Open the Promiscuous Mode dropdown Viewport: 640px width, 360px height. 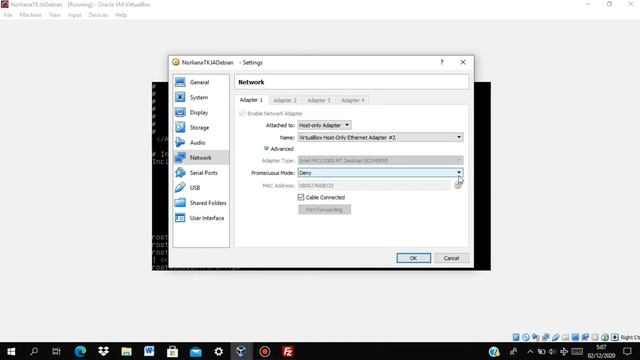(x=380, y=173)
